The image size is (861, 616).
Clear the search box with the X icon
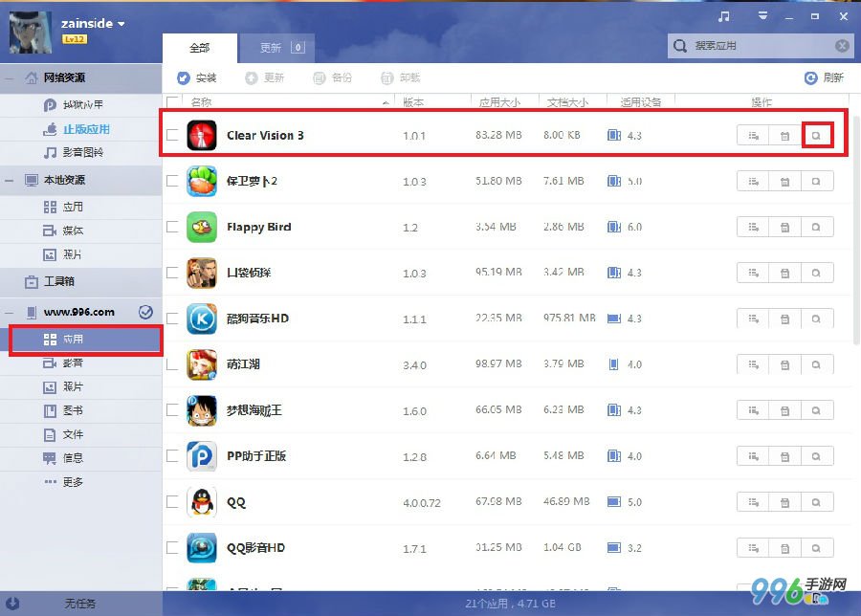click(842, 46)
